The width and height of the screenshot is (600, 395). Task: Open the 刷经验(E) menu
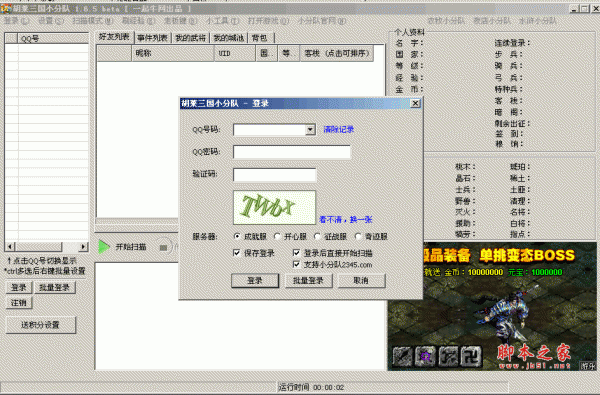[x=139, y=21]
